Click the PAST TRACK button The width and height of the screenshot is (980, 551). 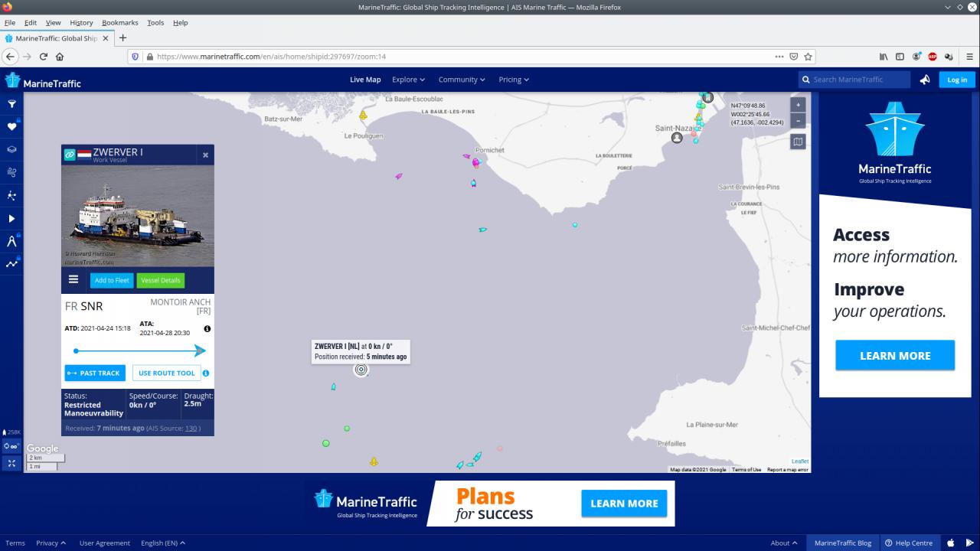coord(95,373)
